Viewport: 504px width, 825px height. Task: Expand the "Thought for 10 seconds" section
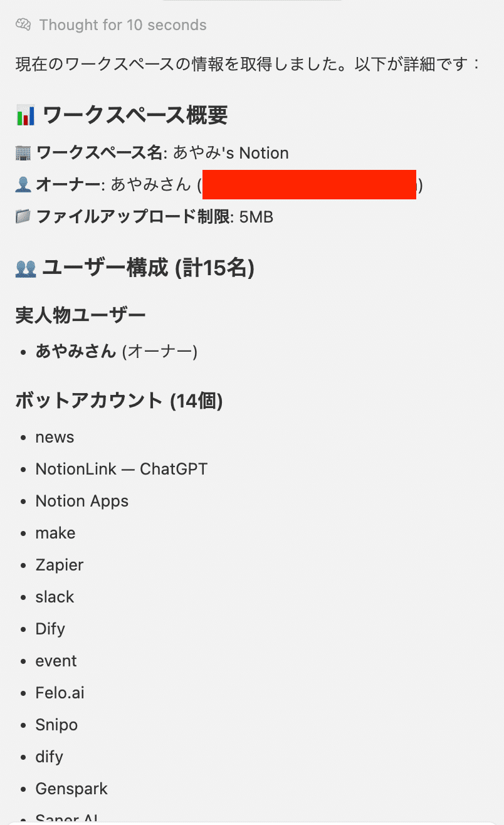click(122, 25)
